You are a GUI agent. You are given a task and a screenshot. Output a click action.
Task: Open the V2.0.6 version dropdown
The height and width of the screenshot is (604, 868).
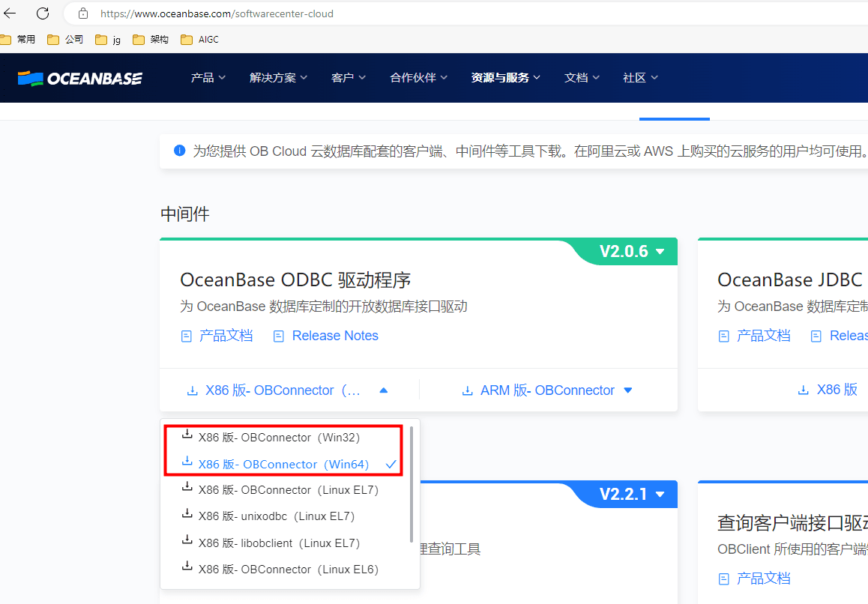pyautogui.click(x=632, y=251)
